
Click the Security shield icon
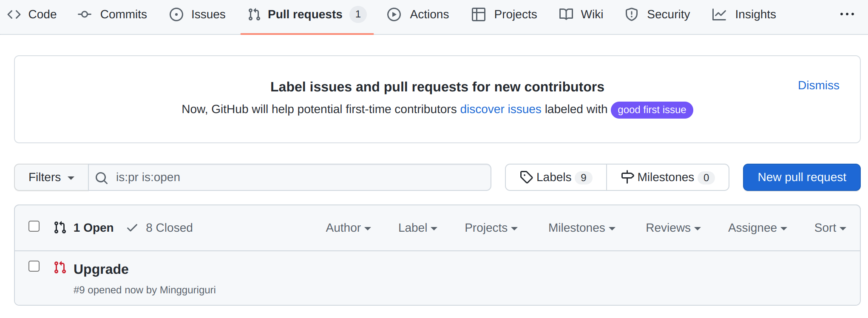pyautogui.click(x=632, y=14)
